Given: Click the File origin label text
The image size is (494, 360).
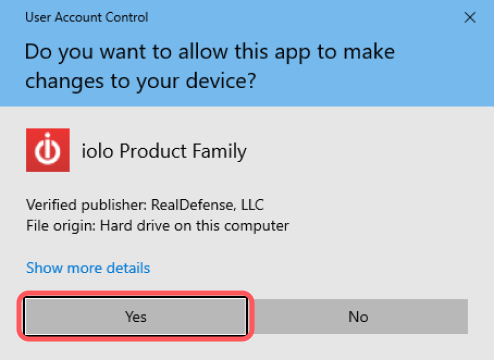Looking at the screenshot, I should pos(61,226).
